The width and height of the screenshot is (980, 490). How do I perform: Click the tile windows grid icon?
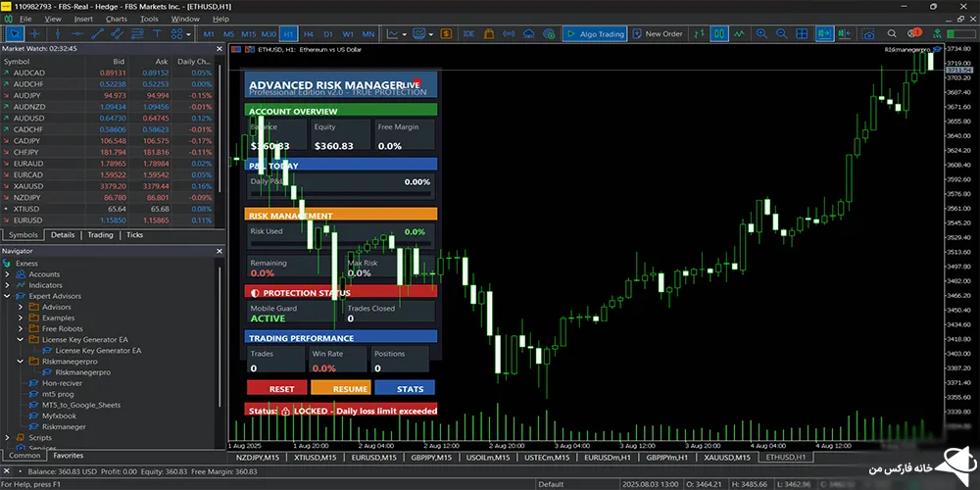click(803, 34)
